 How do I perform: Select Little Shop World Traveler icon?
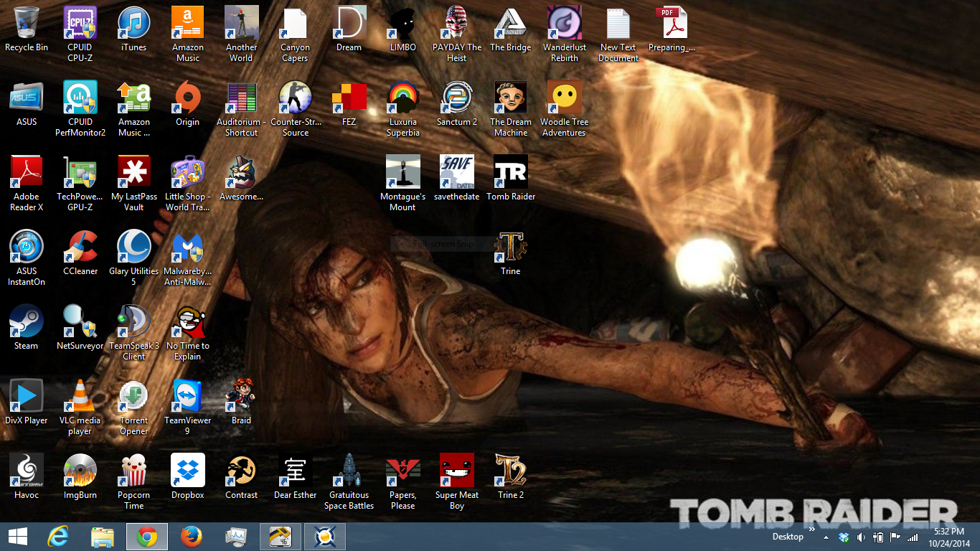(188, 172)
